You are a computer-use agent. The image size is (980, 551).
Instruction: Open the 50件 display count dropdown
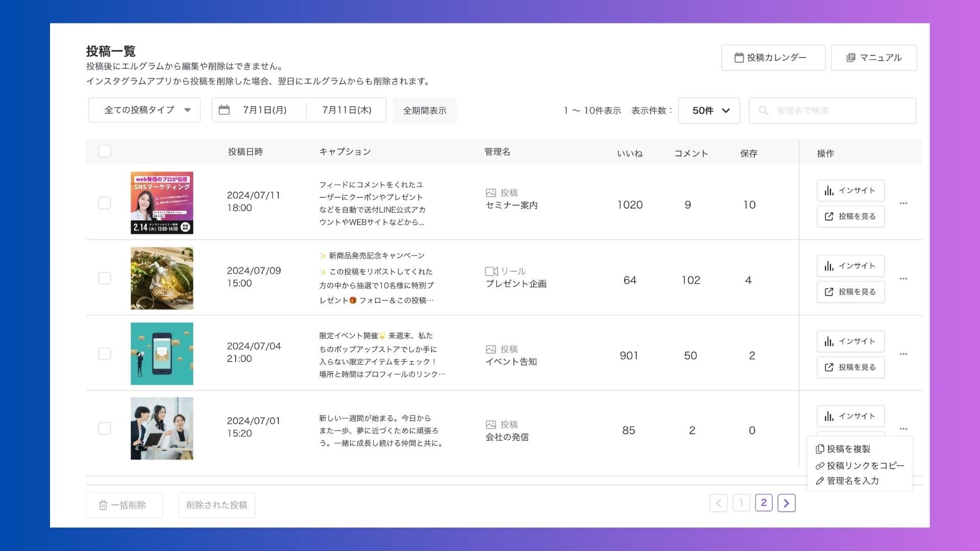point(708,111)
